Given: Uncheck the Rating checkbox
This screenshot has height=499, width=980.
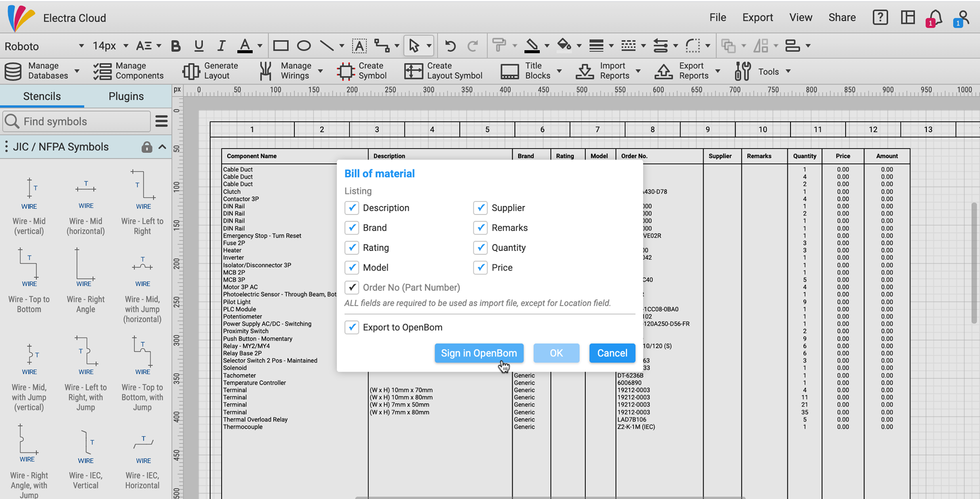Looking at the screenshot, I should pos(352,248).
